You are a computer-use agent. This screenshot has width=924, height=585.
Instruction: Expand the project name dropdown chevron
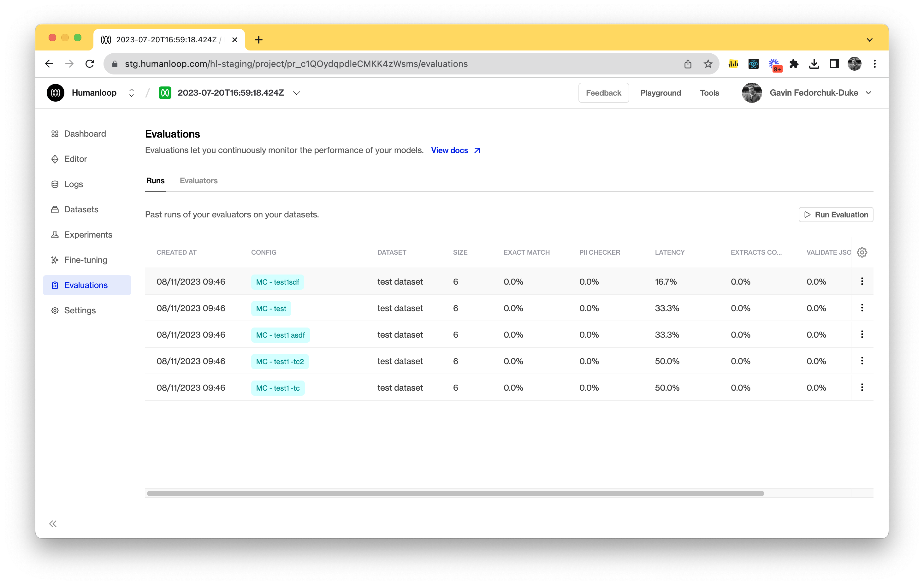[297, 93]
